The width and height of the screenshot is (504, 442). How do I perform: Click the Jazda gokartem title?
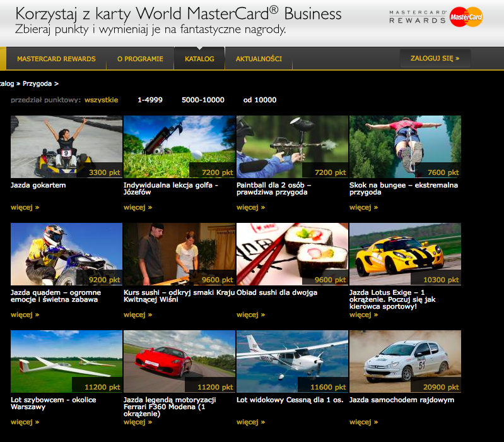click(x=38, y=185)
